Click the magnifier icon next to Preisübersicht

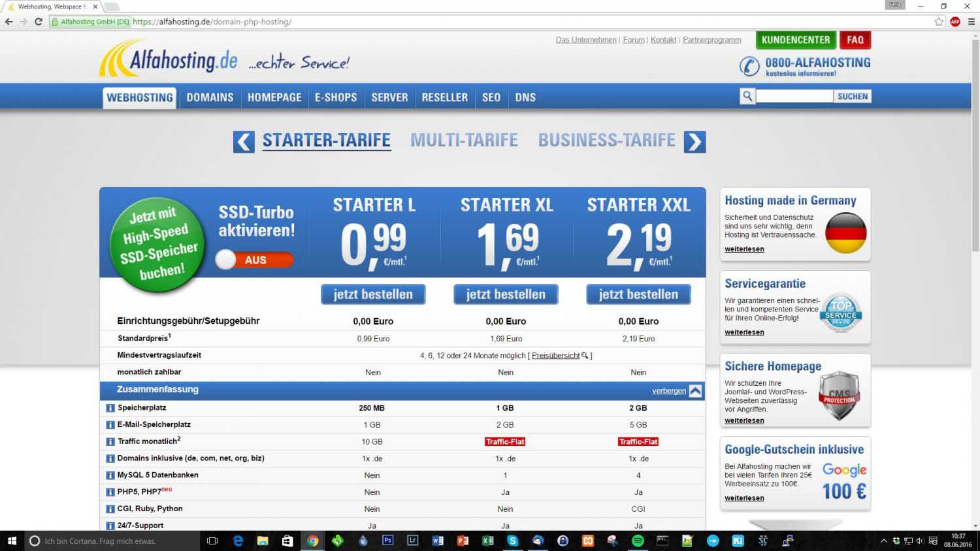[x=585, y=355]
